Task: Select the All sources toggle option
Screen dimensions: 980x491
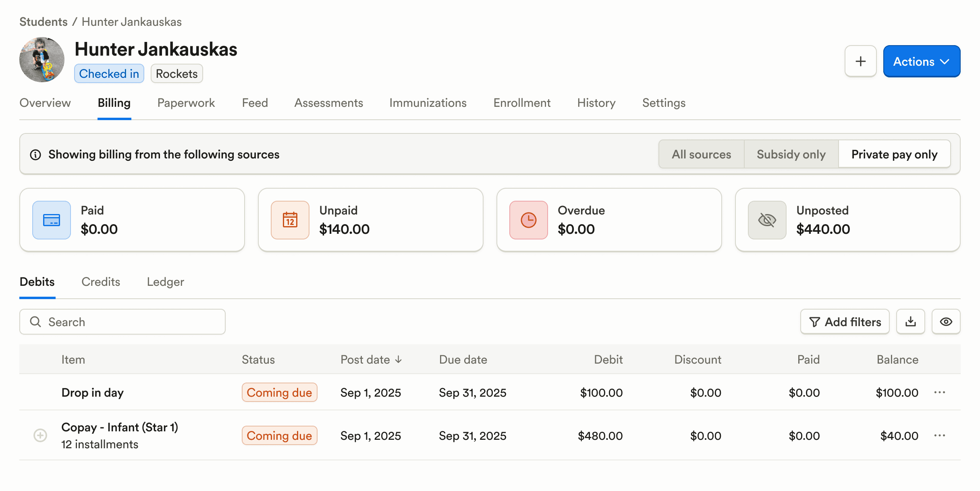Action: pyautogui.click(x=701, y=154)
